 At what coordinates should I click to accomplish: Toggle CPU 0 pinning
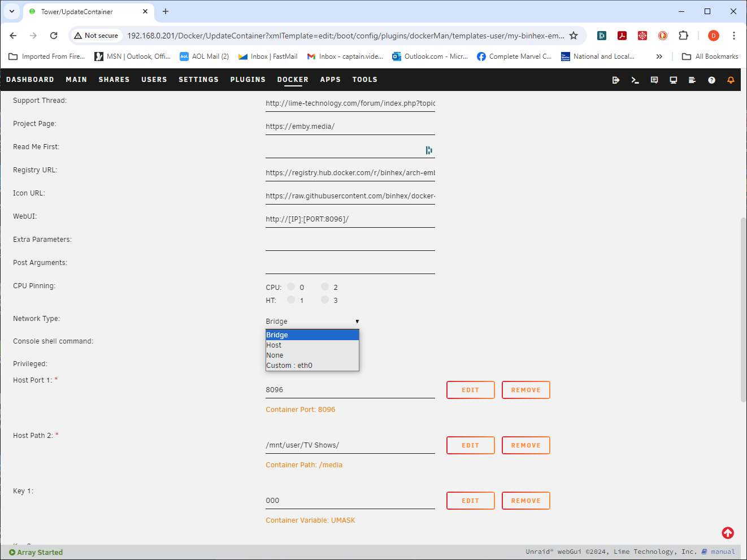pos(291,286)
